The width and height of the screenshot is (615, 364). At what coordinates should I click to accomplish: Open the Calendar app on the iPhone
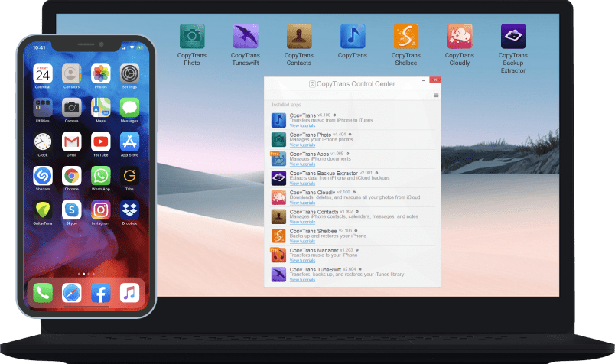coord(43,73)
